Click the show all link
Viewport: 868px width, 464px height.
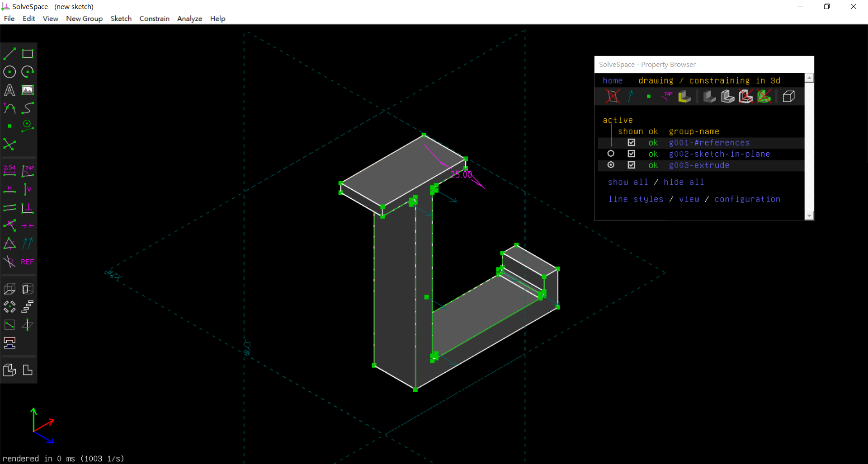coord(628,182)
